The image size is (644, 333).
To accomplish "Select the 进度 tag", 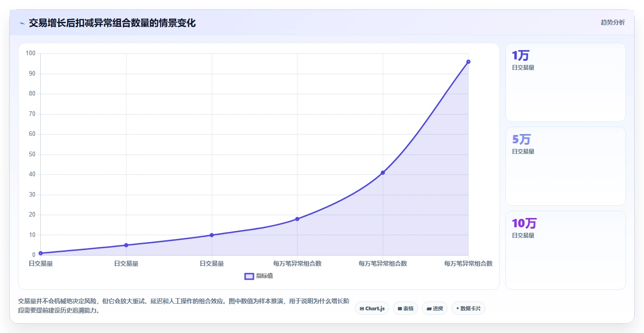I will click(435, 308).
